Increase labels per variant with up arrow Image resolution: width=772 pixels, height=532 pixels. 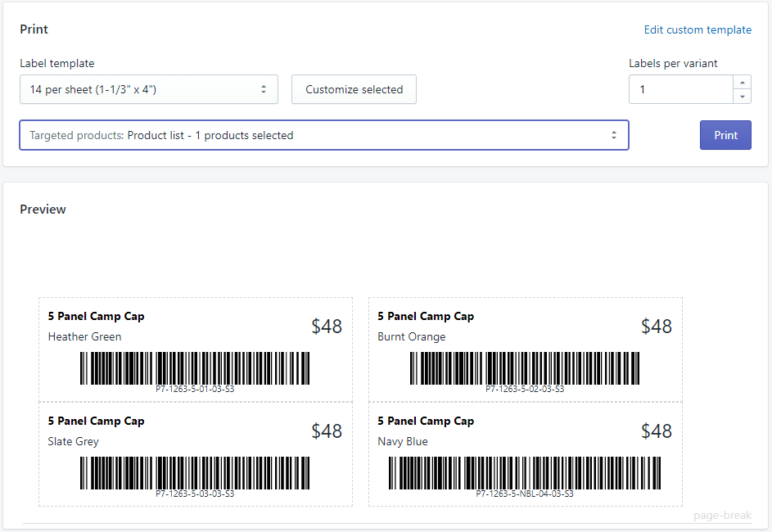(x=743, y=82)
